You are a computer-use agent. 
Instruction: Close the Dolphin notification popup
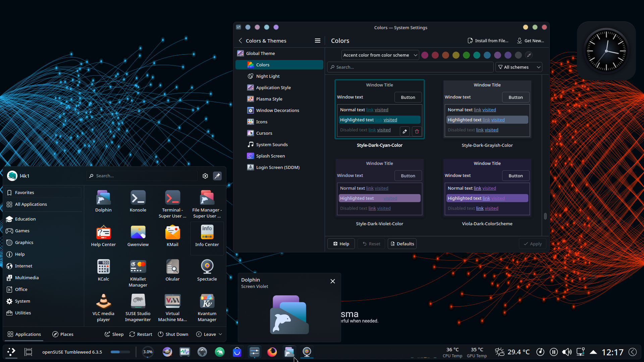pos(333,282)
